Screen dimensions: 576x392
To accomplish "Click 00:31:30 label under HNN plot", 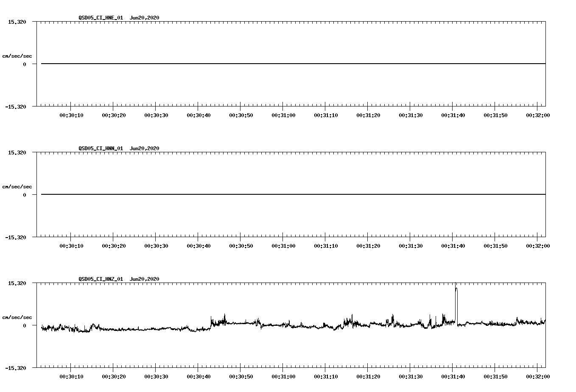I will [411, 246].
